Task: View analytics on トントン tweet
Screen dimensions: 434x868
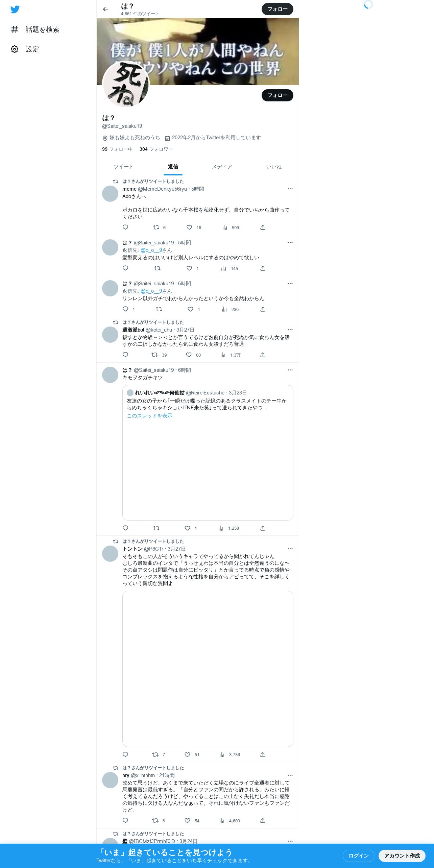Action: [222, 754]
